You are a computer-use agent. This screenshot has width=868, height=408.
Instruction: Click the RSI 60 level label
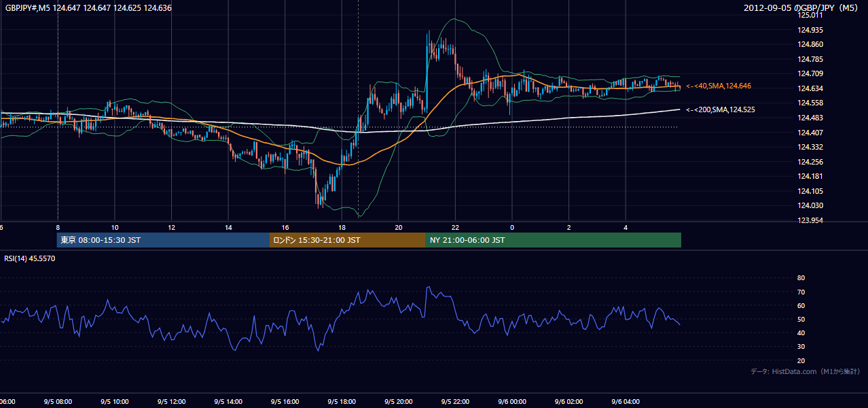point(801,305)
